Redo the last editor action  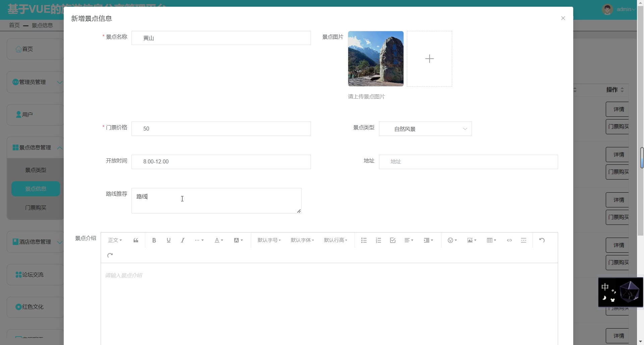pyautogui.click(x=110, y=255)
